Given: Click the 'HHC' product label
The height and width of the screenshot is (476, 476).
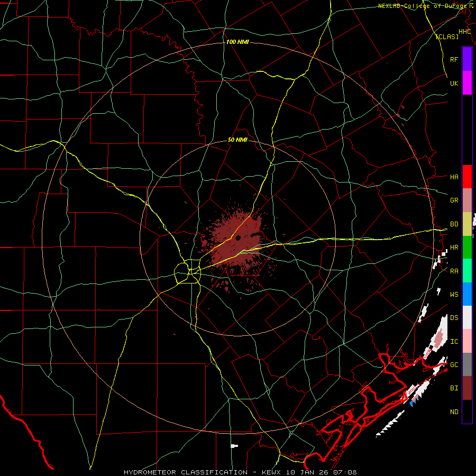Looking at the screenshot, I should pyautogui.click(x=464, y=32).
